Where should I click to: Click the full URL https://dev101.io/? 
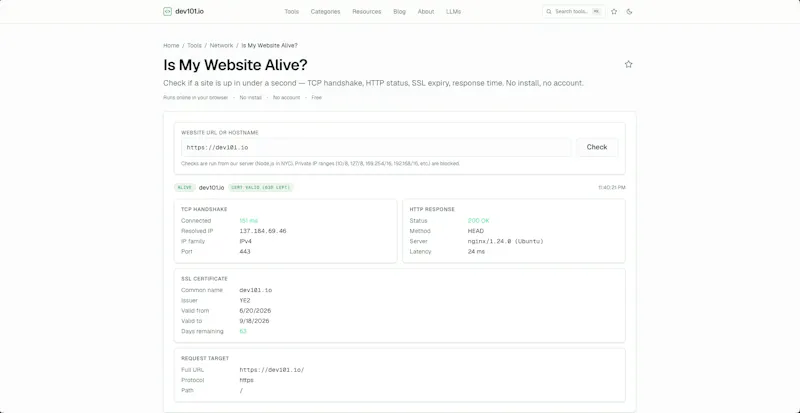[x=272, y=370]
